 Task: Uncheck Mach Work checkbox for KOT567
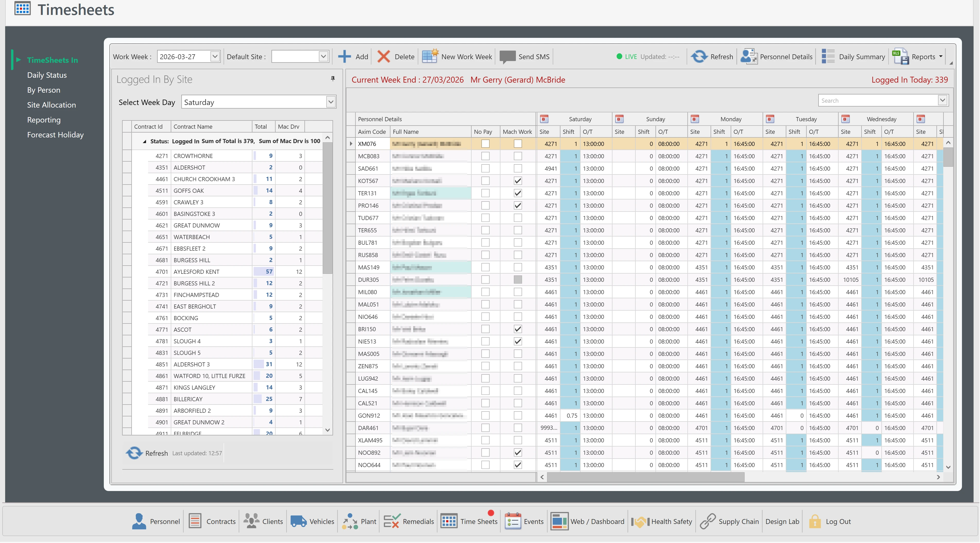click(518, 181)
